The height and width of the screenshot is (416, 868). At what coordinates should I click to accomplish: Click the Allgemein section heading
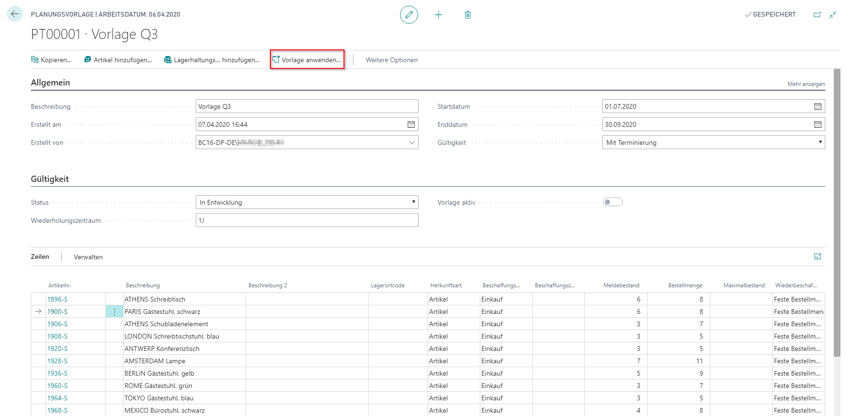(50, 83)
